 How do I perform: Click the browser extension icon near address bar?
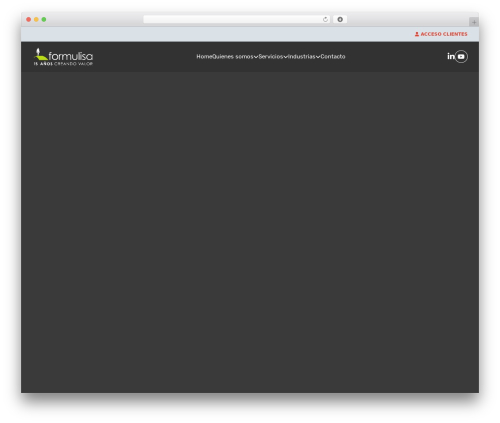pos(340,19)
